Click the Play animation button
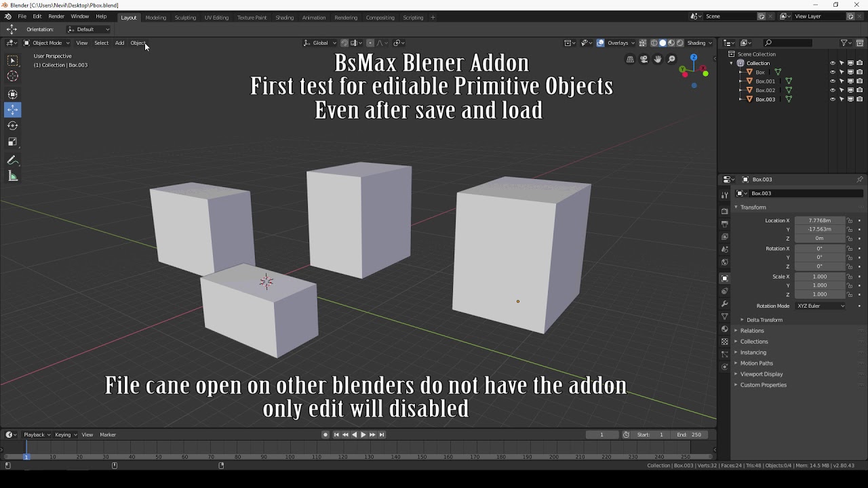Screen dimensions: 868x488 coord(363,434)
